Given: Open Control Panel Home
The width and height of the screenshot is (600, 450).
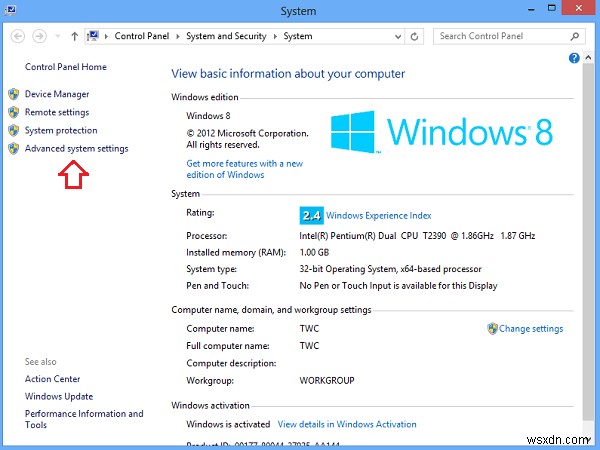Looking at the screenshot, I should 66,67.
